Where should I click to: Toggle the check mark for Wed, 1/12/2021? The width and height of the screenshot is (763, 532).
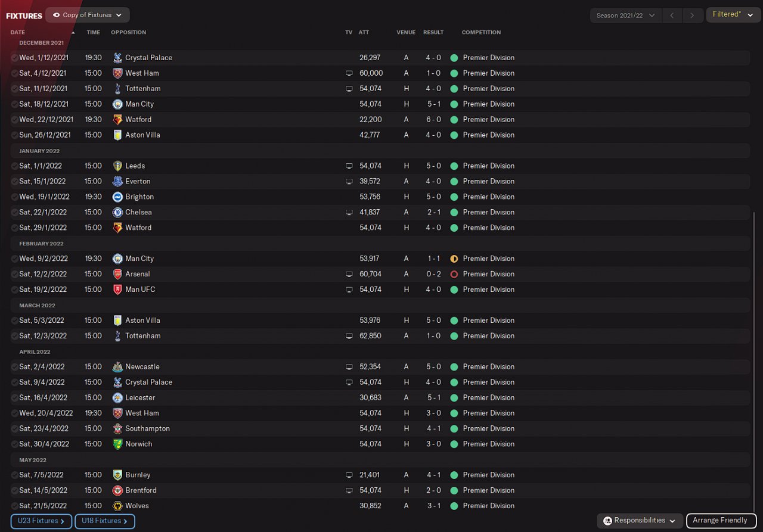coord(14,58)
